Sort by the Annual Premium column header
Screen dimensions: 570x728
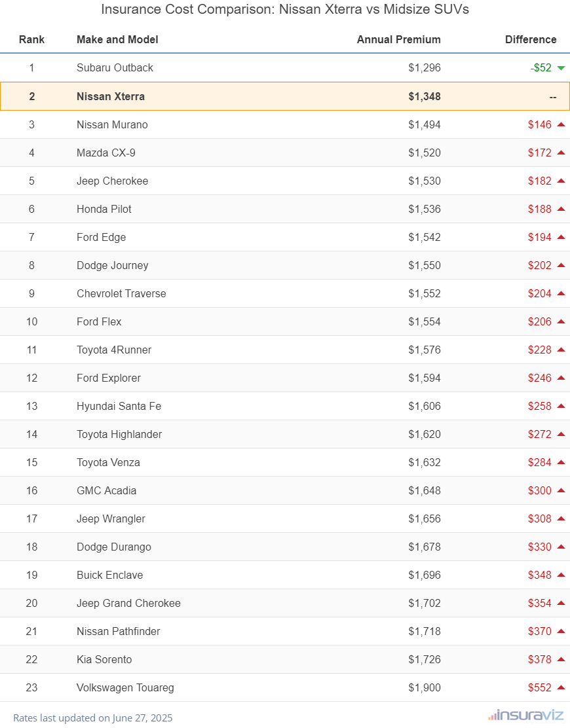tap(398, 39)
